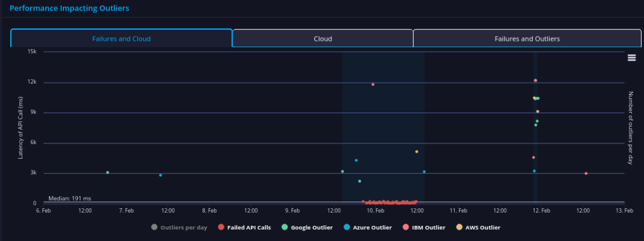Viewport: 644px width, 241px height.
Task: Toggle the Google Outlier legend series
Action: tap(307, 227)
